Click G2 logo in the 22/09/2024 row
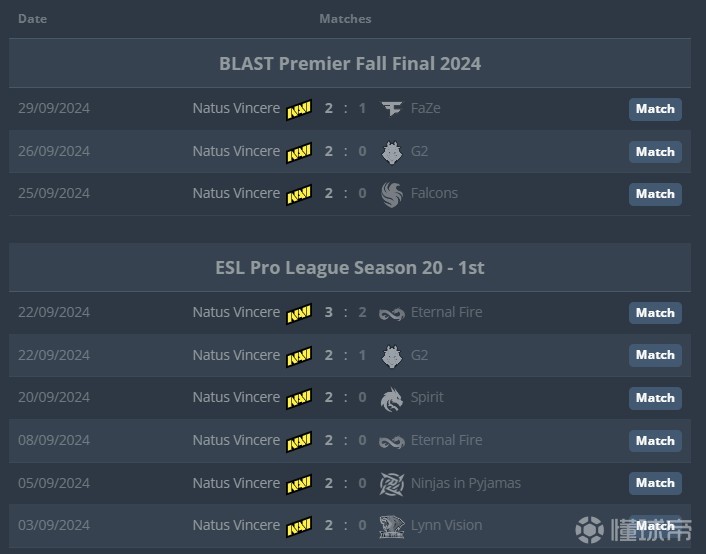This screenshot has width=706, height=554. coord(391,356)
